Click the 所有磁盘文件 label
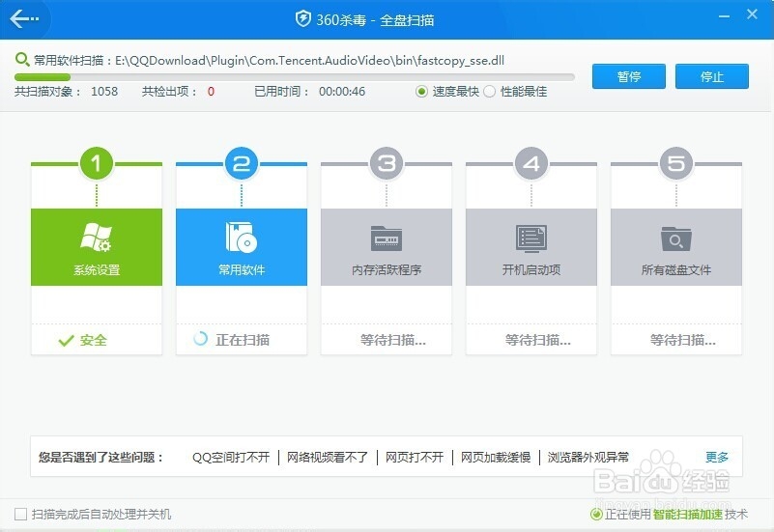 [676, 270]
